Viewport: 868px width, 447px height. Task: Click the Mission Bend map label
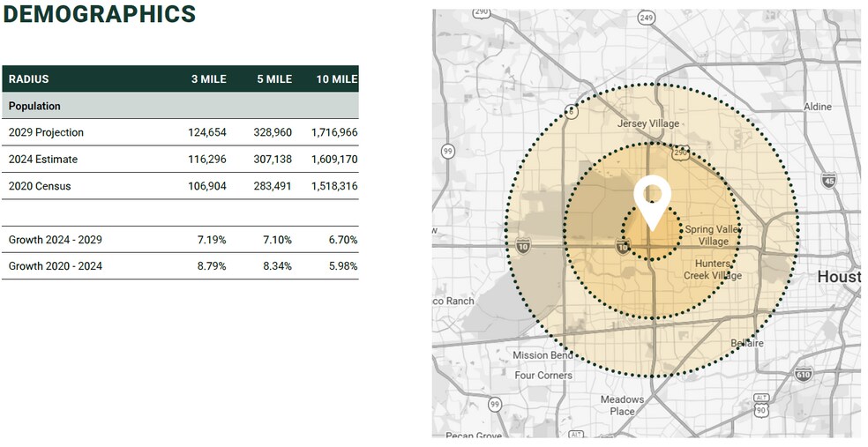point(542,355)
